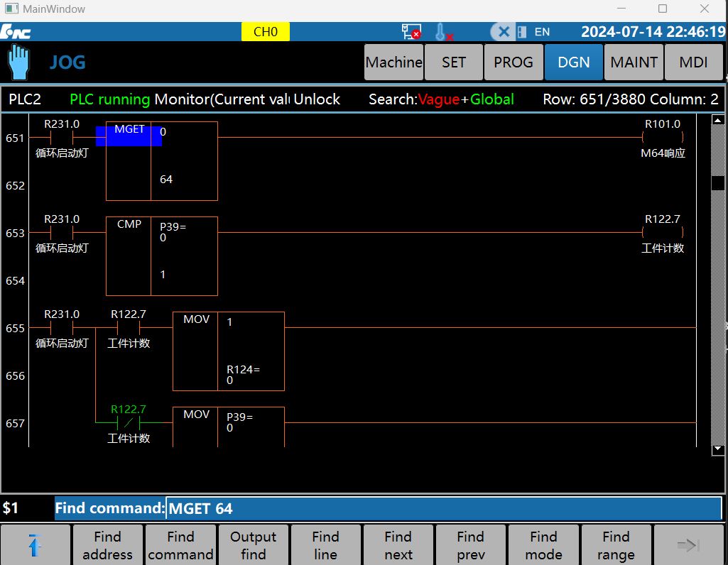
Task: Click the Find mode softkey
Action: click(x=543, y=545)
